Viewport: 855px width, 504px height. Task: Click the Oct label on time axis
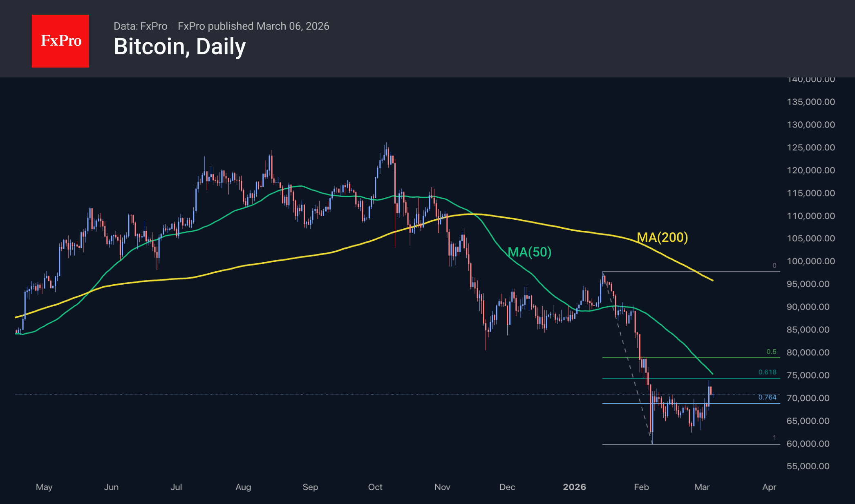[375, 487]
